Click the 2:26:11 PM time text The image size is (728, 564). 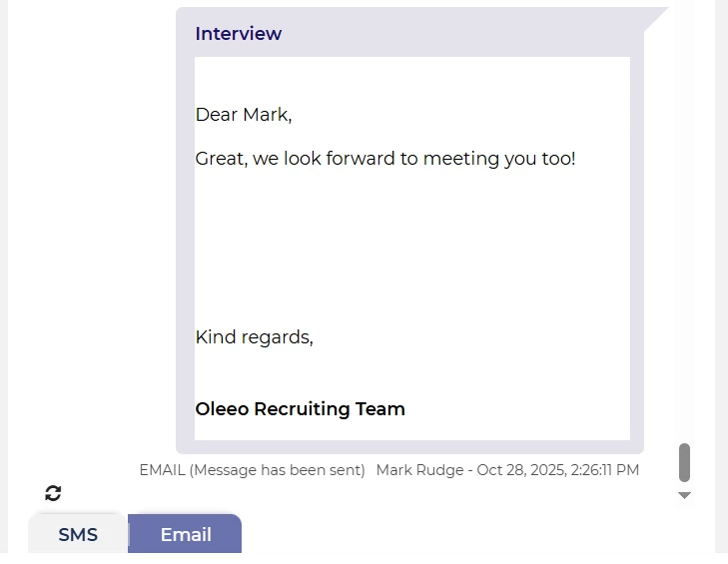point(605,470)
